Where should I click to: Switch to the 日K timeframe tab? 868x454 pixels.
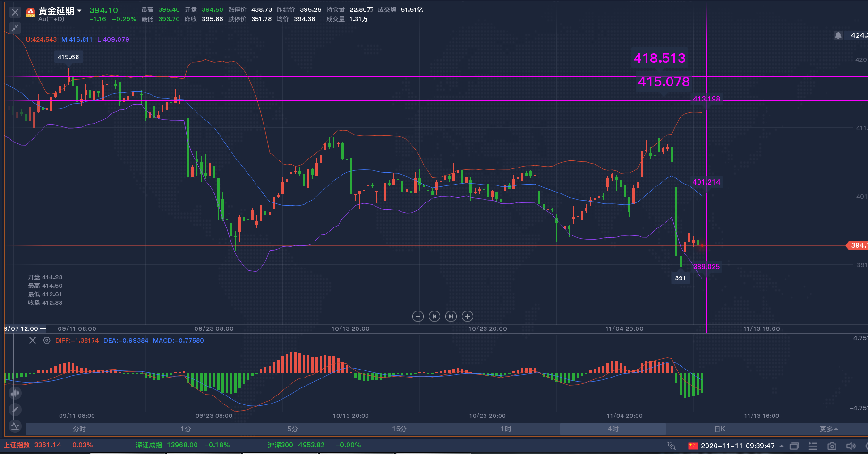point(720,429)
